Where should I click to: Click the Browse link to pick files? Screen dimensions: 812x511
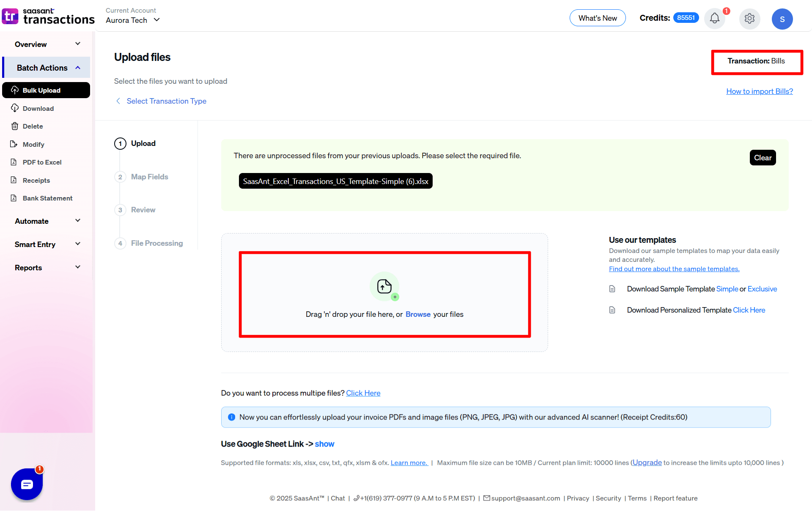point(418,314)
